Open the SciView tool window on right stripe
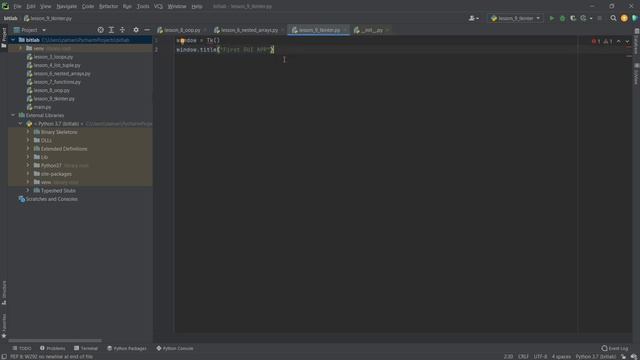640x360 pixels. point(636,74)
